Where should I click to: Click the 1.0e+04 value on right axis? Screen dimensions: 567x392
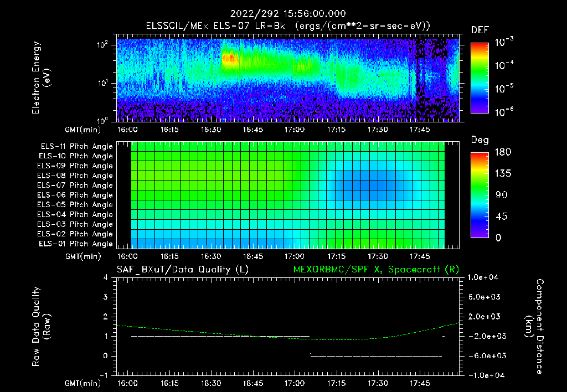[x=483, y=277]
